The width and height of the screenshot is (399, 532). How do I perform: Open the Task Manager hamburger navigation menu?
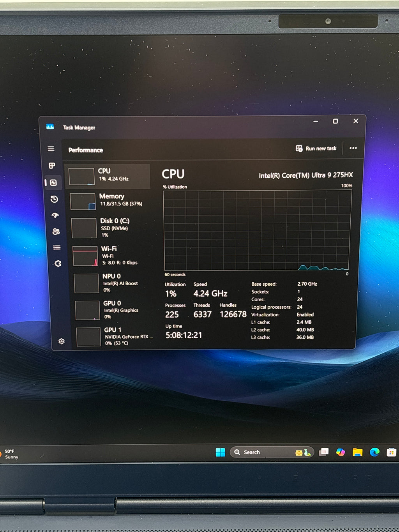pos(51,149)
